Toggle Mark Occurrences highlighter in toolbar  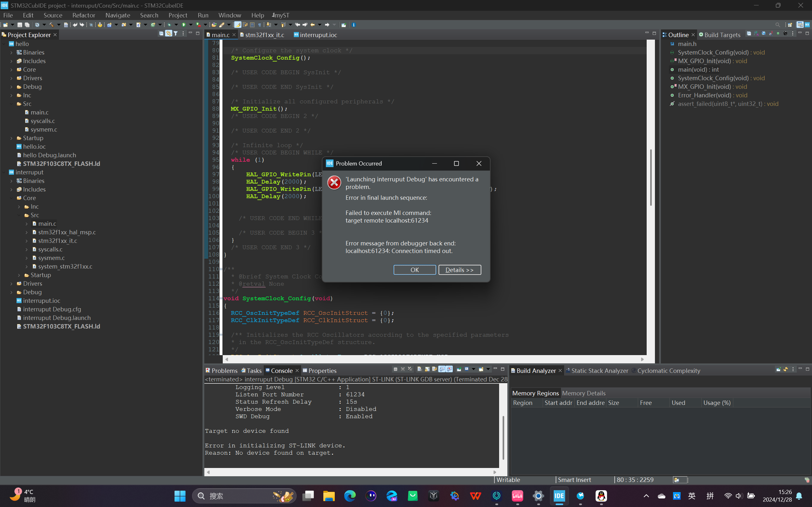pyautogui.click(x=238, y=25)
